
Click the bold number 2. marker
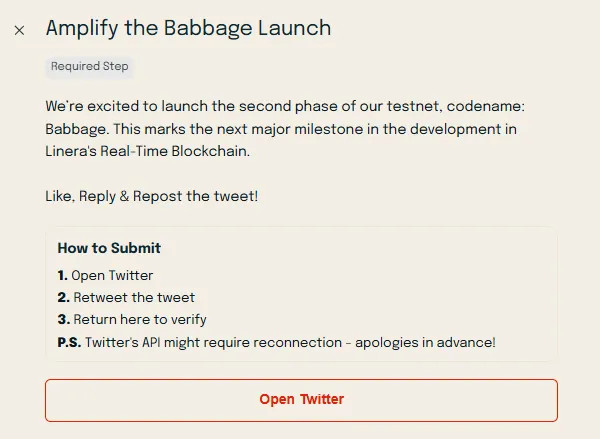pyautogui.click(x=64, y=297)
